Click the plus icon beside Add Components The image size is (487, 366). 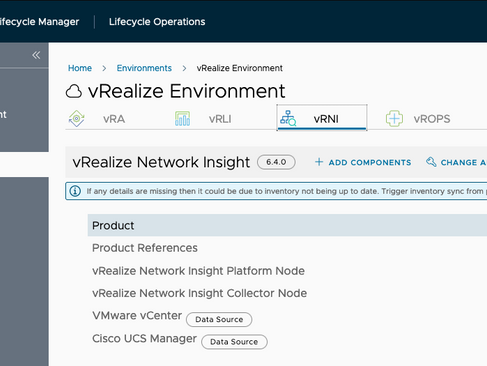click(x=319, y=162)
